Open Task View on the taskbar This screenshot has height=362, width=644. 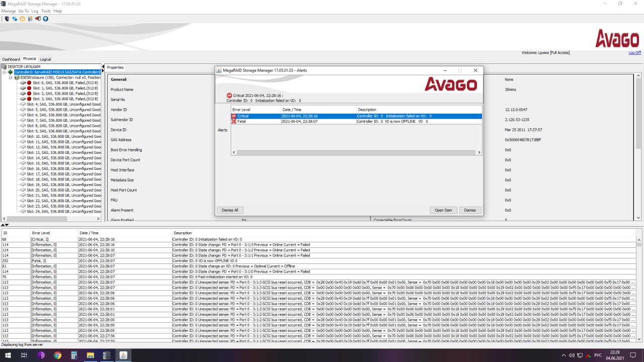click(24, 355)
